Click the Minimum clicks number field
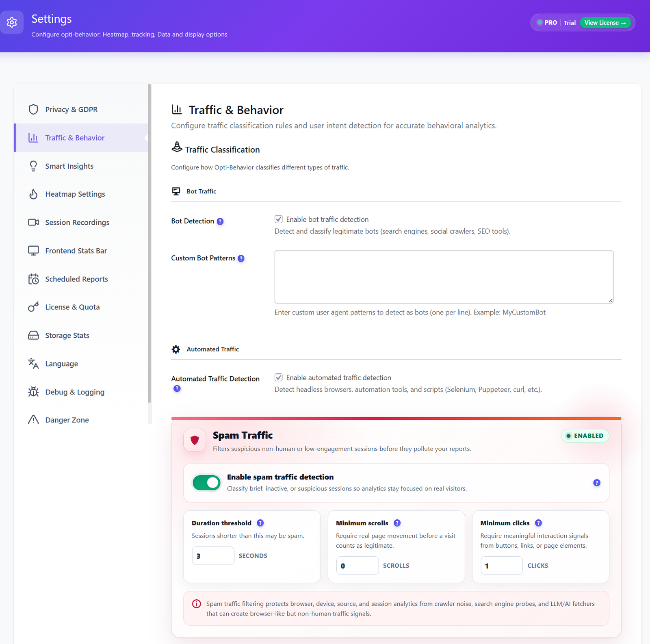Screen dimensions: 650x644 tap(502, 566)
